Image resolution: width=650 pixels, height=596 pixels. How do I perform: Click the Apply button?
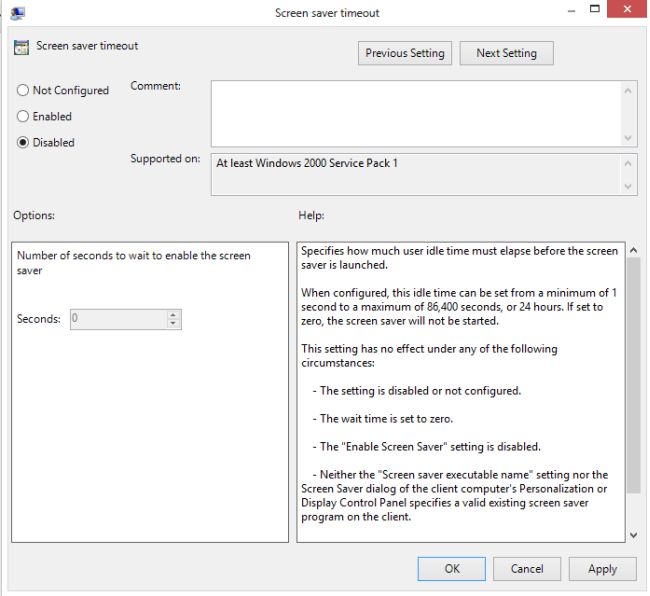coord(602,569)
